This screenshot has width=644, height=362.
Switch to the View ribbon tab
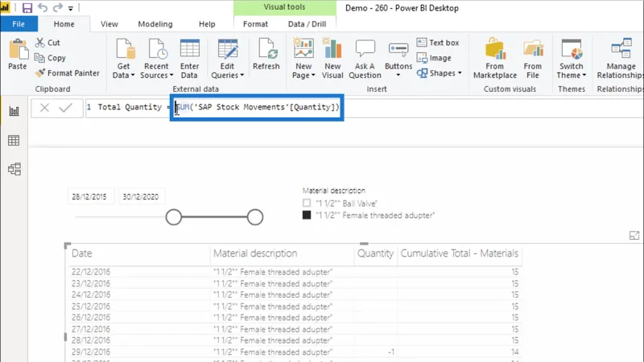(109, 24)
